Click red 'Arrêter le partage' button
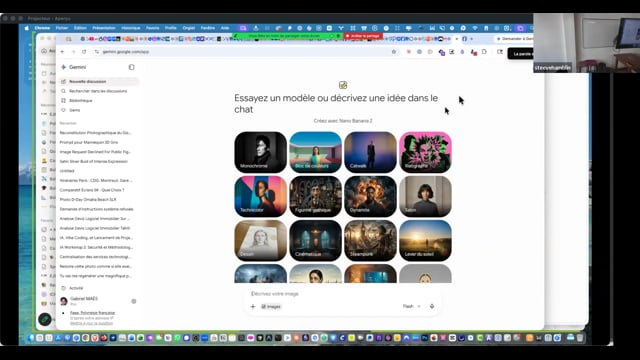The height and width of the screenshot is (360, 640). 363,36
